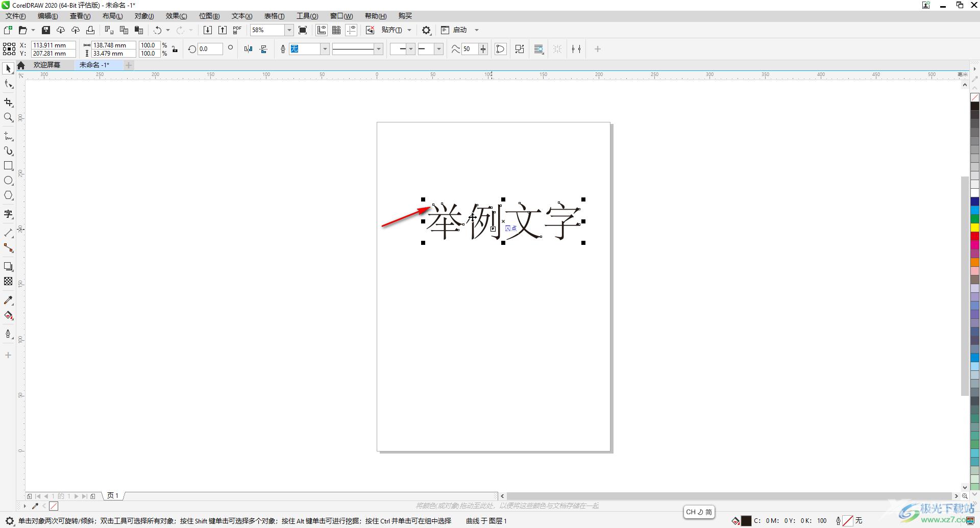Select the Freehand drawing tool

tap(8, 136)
